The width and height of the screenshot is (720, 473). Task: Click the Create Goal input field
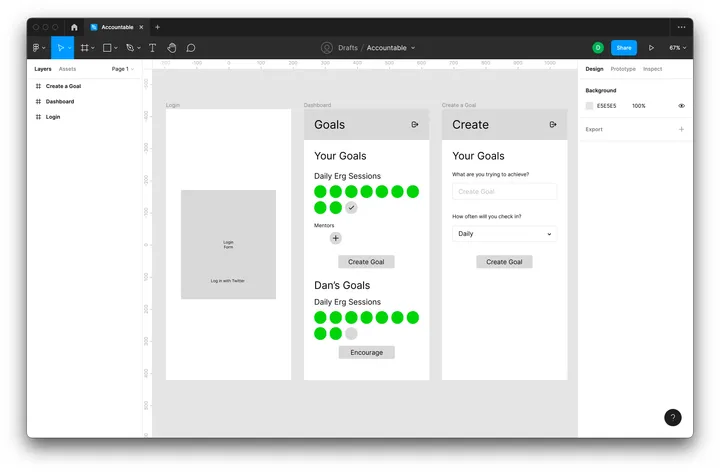(x=504, y=191)
